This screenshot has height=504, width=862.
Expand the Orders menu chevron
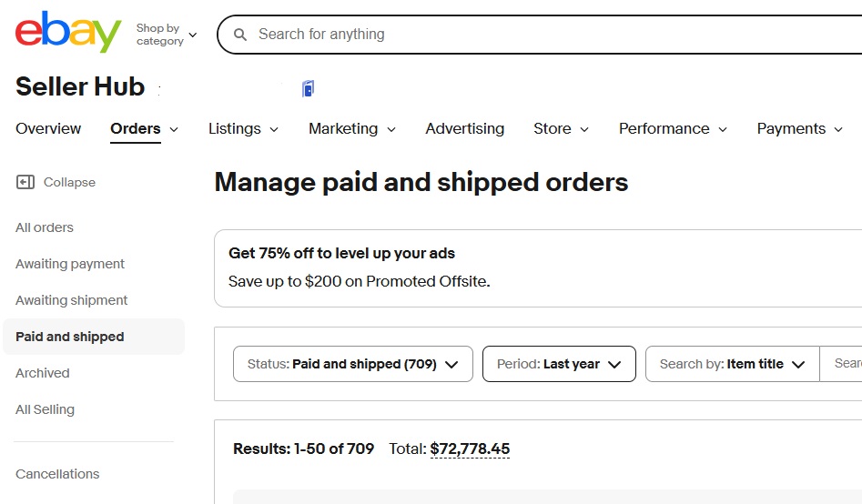(174, 130)
